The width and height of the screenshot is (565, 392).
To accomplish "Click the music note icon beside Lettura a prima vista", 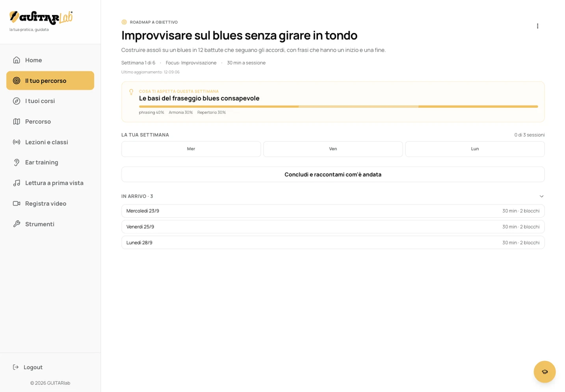I will pos(17,183).
